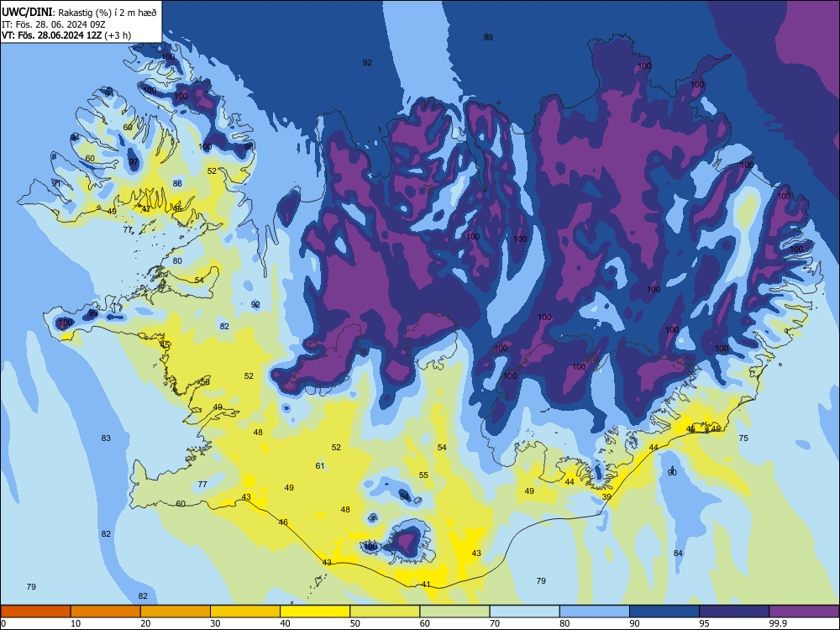840x630 pixels.
Task: Click the "84" value over the southeastern sea
Action: pyautogui.click(x=678, y=554)
